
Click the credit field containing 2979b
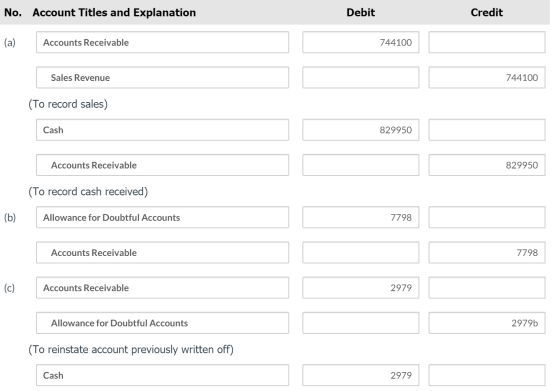487,323
